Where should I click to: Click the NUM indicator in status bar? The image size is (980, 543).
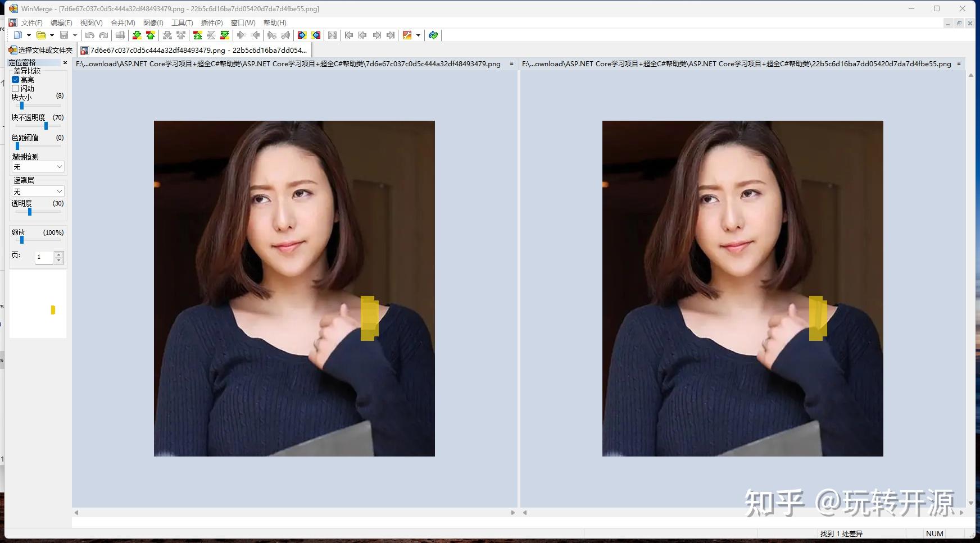tap(934, 533)
